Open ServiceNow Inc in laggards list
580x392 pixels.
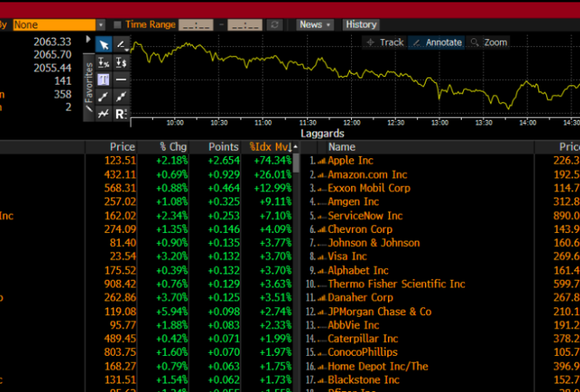(365, 216)
